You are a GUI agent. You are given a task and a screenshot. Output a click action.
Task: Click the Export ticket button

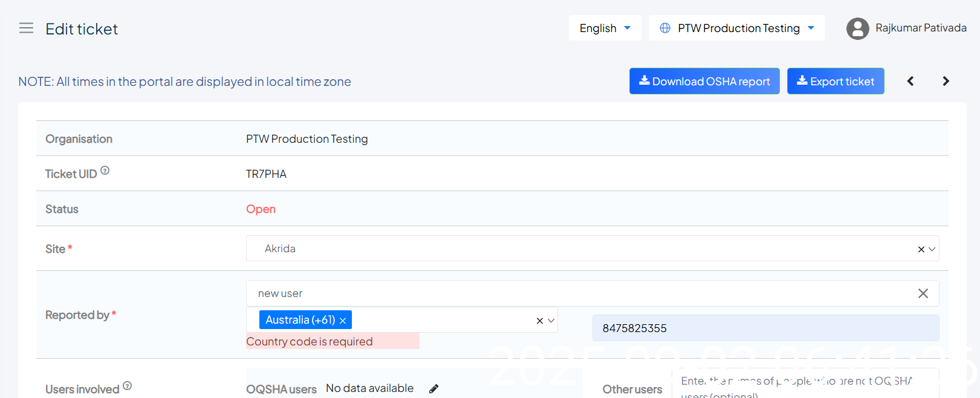coord(836,81)
